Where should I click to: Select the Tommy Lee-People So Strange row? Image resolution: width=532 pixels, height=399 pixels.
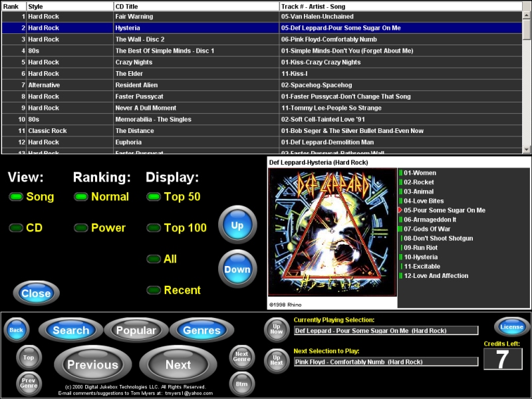click(x=262, y=108)
